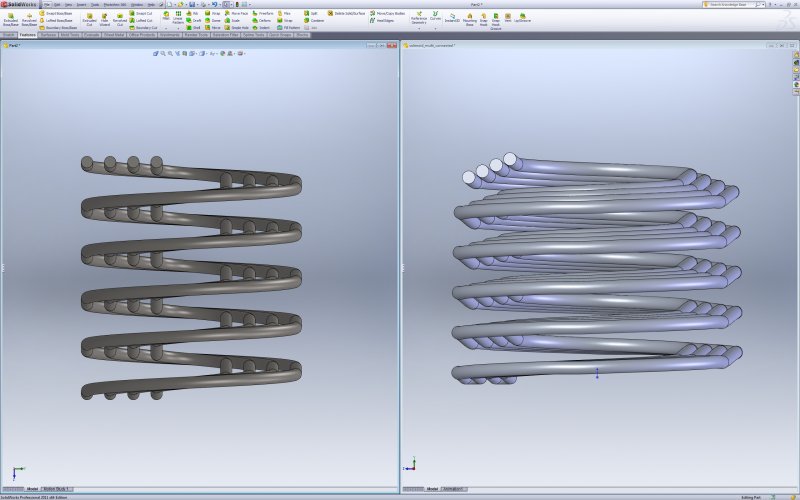This screenshot has width=800, height=500.
Task: Select Model tab in Part2 window
Action: click(x=32, y=489)
